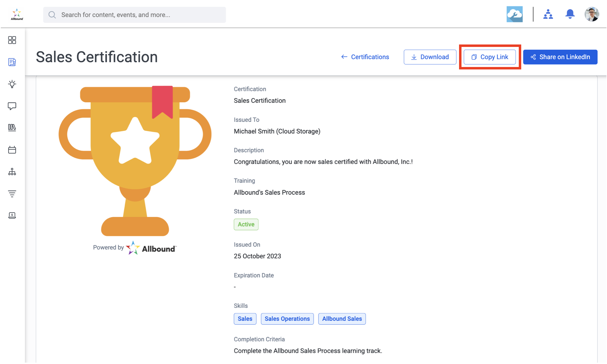Open the dashboard grid icon in sidebar
This screenshot has width=607, height=364.
pos(12,40)
